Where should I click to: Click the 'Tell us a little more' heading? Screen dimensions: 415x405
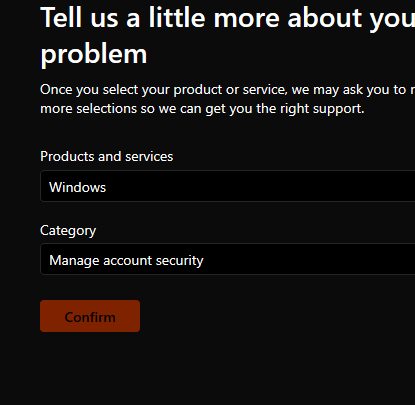[228, 35]
